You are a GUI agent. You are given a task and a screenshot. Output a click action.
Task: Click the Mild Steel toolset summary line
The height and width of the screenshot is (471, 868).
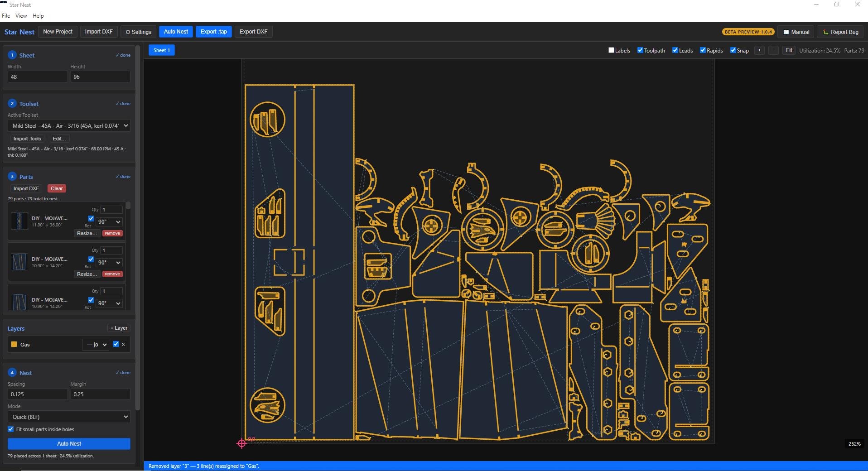pos(67,152)
